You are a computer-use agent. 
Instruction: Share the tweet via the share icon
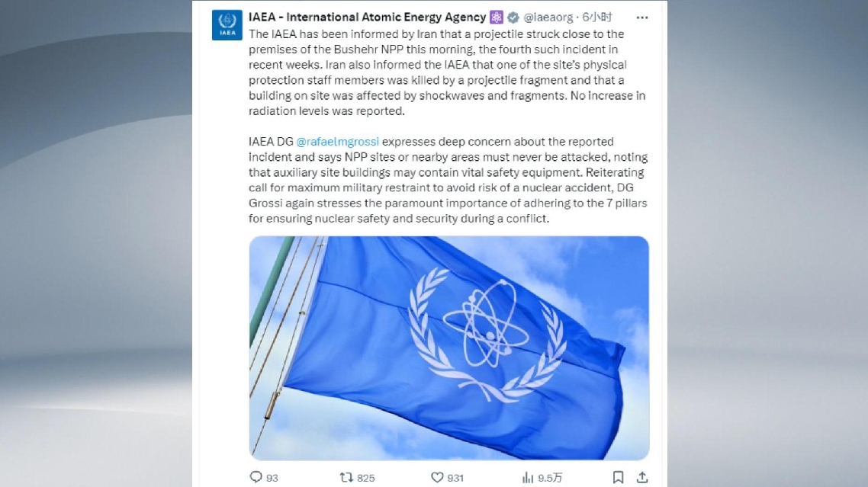point(642,477)
